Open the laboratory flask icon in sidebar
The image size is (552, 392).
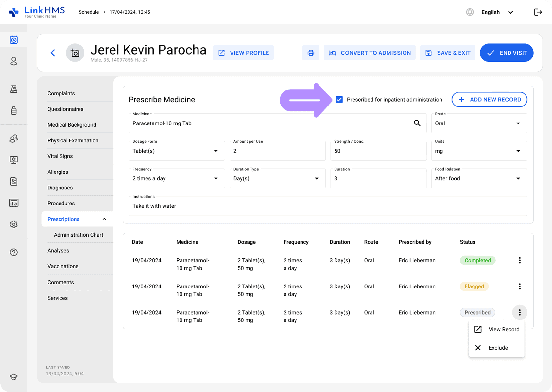14,89
